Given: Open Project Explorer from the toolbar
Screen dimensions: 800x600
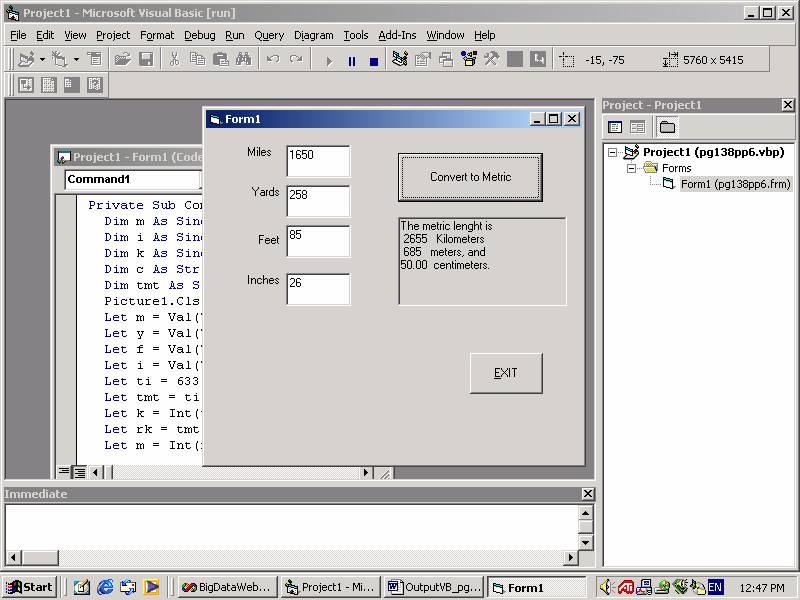Looking at the screenshot, I should tap(400, 60).
